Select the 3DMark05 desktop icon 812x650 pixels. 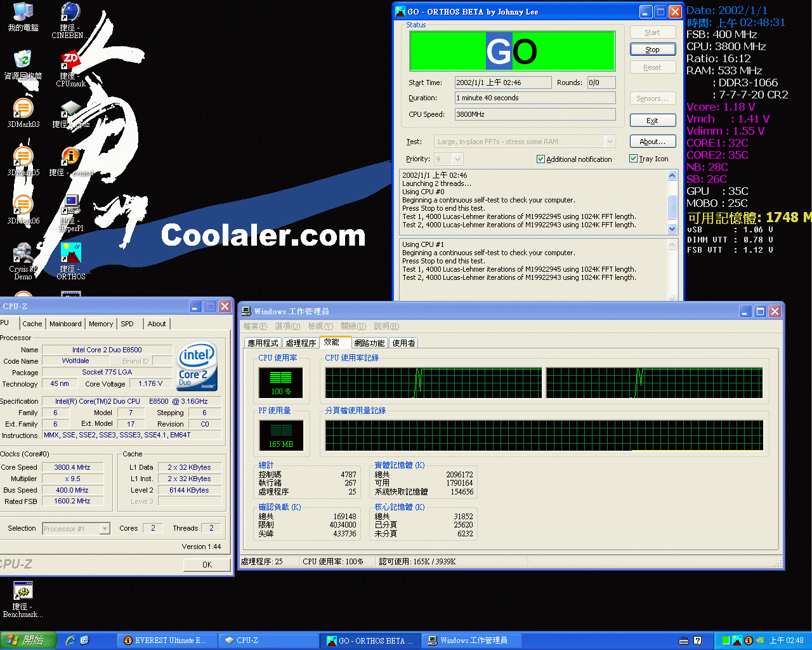click(x=23, y=161)
